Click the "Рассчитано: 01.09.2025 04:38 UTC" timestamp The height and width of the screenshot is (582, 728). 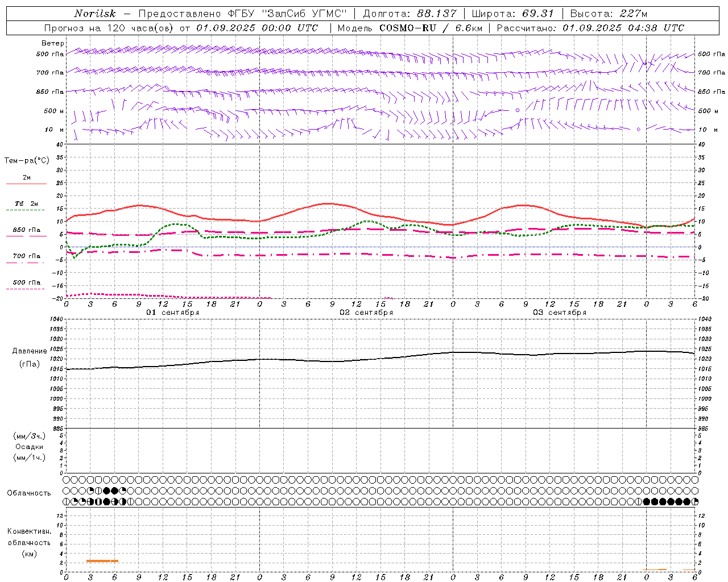591,28
